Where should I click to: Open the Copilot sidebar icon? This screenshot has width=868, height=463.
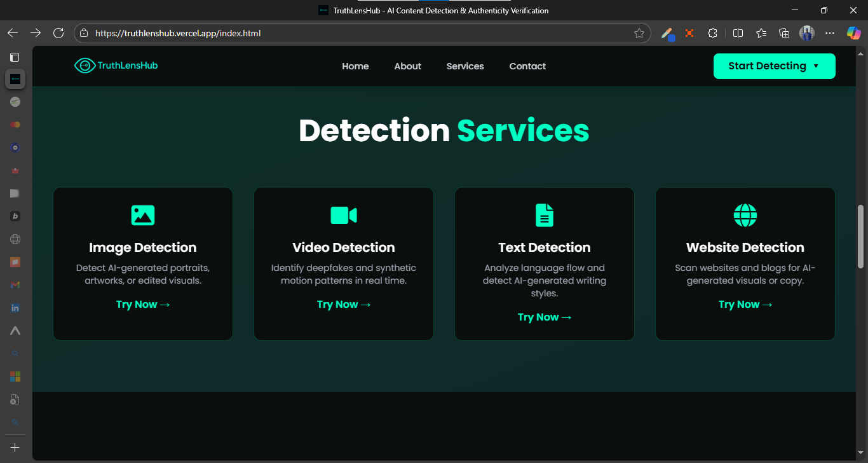[x=853, y=33]
